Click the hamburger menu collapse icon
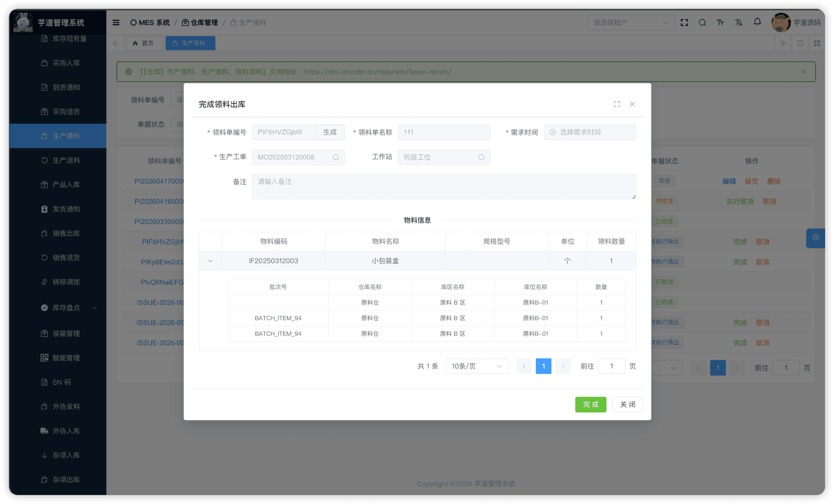The width and height of the screenshot is (834, 504). coord(116,22)
